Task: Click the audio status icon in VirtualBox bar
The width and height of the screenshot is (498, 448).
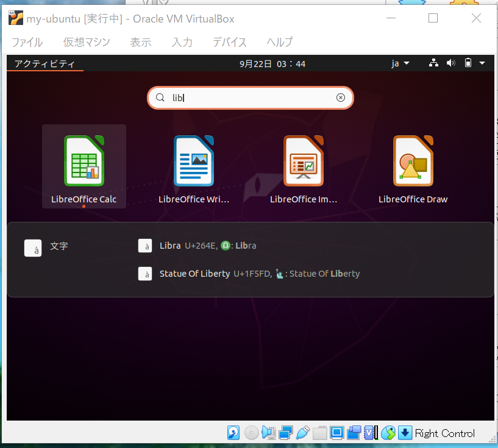Action: tap(269, 433)
